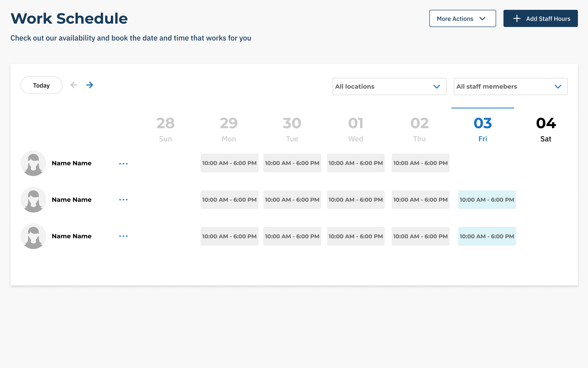
Task: Open third staff member's Tuesday shift
Action: (x=292, y=236)
